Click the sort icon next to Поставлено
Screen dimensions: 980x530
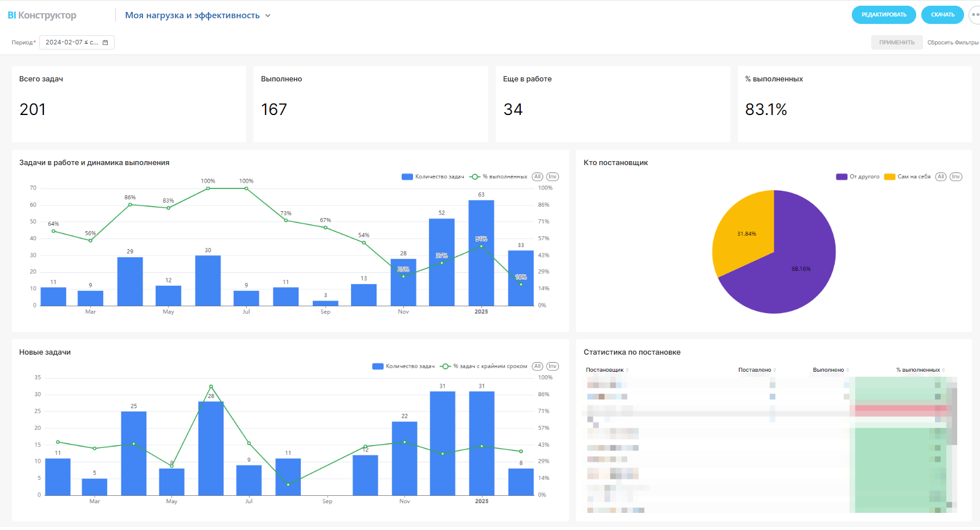point(775,370)
